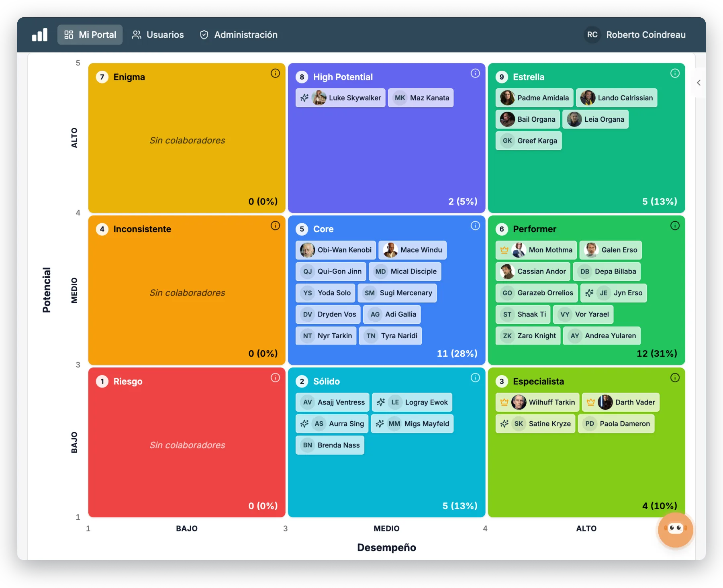Click the bar chart app logo
This screenshot has width=723, height=588.
pos(40,35)
